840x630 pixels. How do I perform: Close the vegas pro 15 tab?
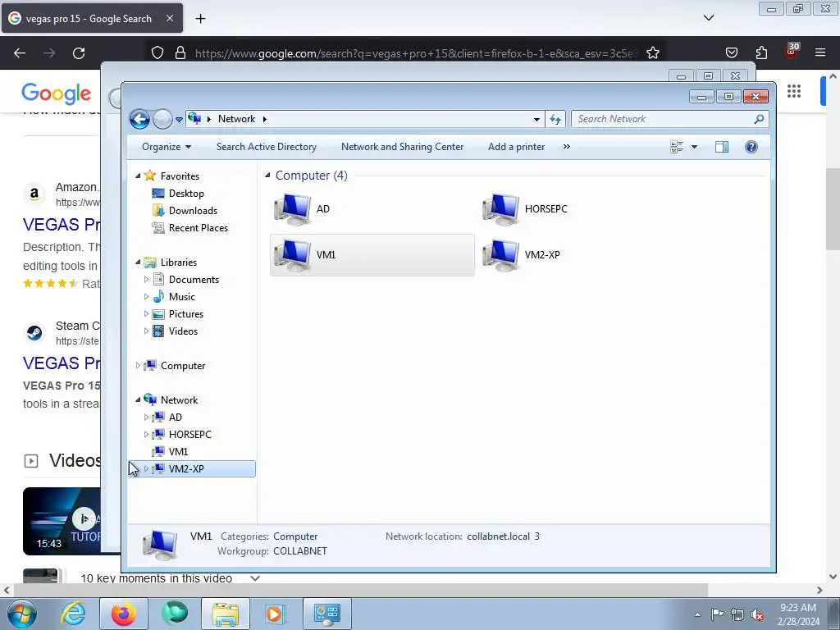pyautogui.click(x=169, y=18)
